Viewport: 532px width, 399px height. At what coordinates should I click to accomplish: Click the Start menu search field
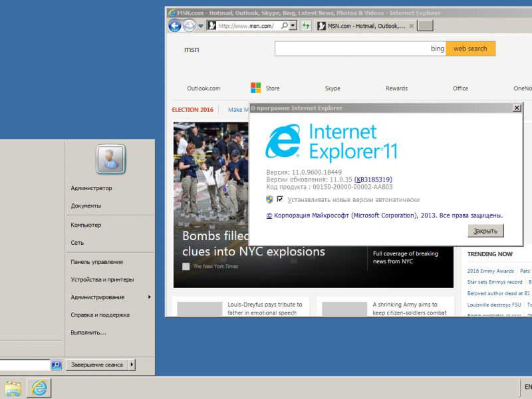coord(25,364)
